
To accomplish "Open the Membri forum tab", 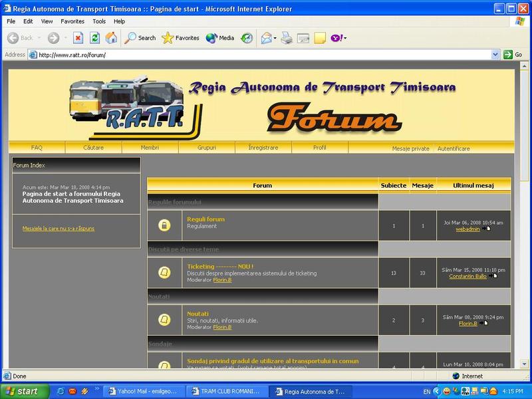I will [x=150, y=148].
